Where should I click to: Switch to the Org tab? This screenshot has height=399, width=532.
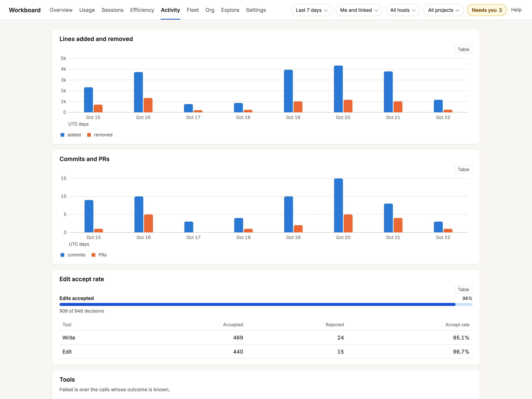[x=210, y=10]
